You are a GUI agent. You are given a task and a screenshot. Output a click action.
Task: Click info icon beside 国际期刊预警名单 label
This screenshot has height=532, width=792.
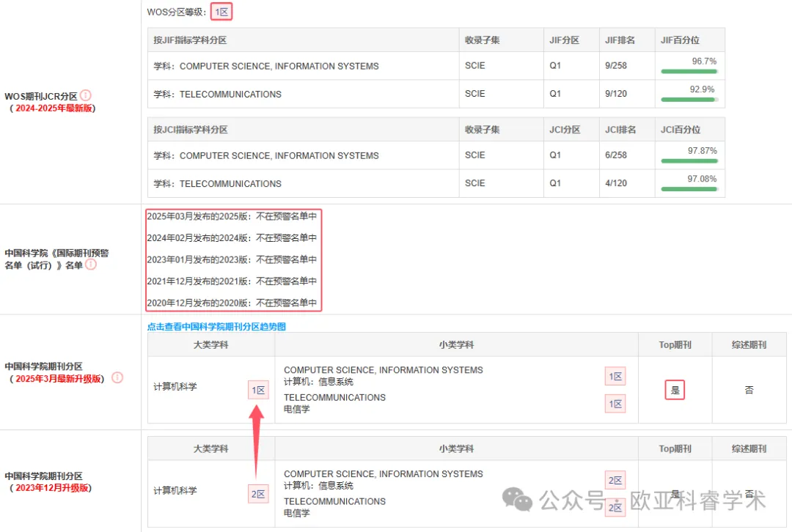[x=91, y=265]
